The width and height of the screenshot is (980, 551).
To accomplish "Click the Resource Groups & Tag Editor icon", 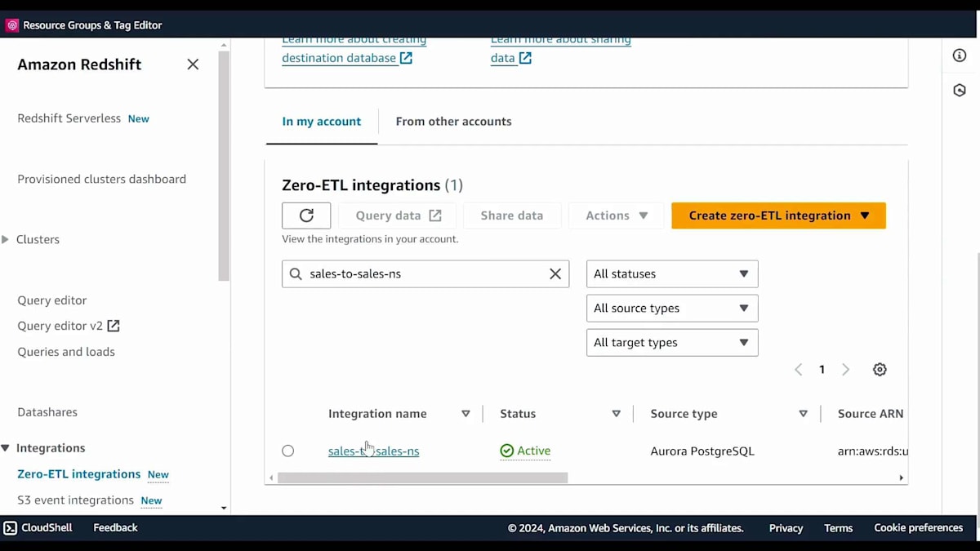I will 12,25.
